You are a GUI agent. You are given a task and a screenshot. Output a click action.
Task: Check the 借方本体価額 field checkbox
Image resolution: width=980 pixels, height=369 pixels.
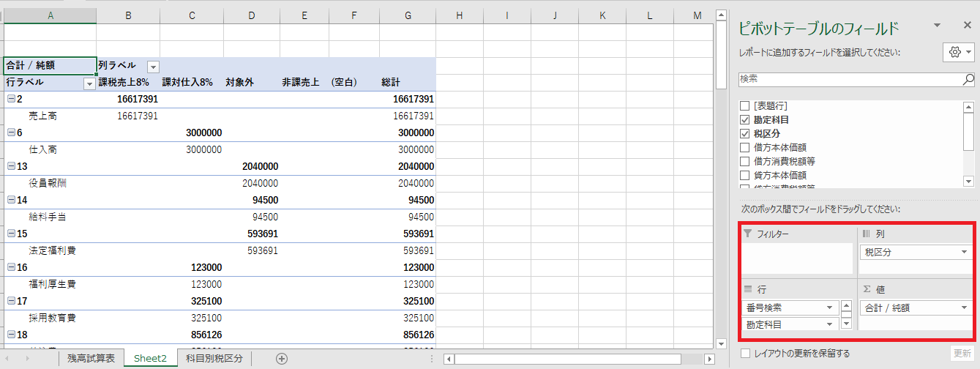(x=745, y=147)
